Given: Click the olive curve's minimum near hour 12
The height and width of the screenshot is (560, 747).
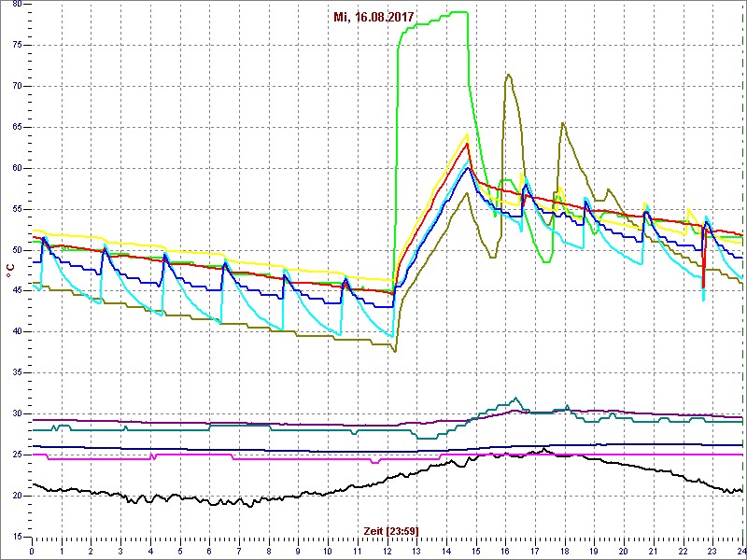Looking at the screenshot, I should [x=395, y=352].
